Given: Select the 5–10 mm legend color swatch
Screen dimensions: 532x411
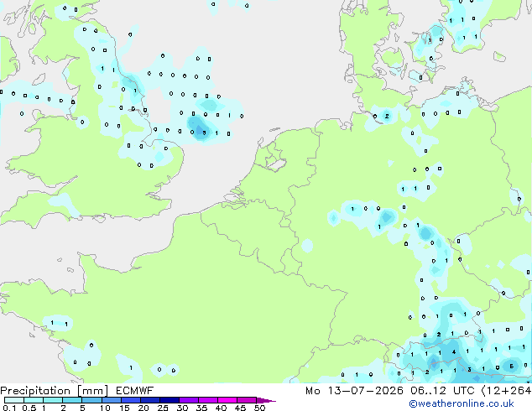Looking at the screenshot, I should pos(91,400).
